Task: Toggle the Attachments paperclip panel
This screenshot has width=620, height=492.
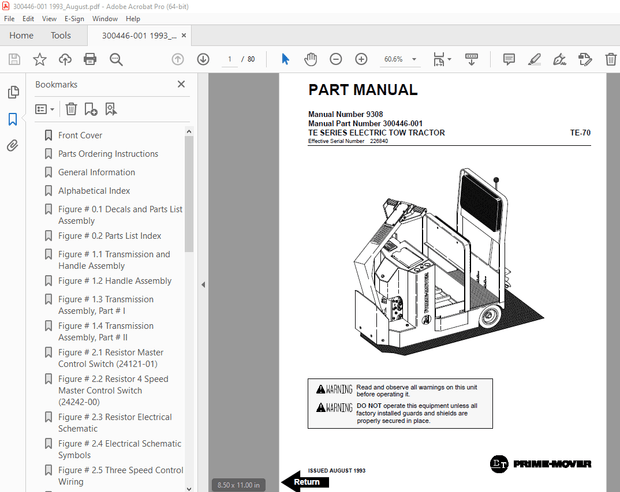Action: tap(13, 145)
